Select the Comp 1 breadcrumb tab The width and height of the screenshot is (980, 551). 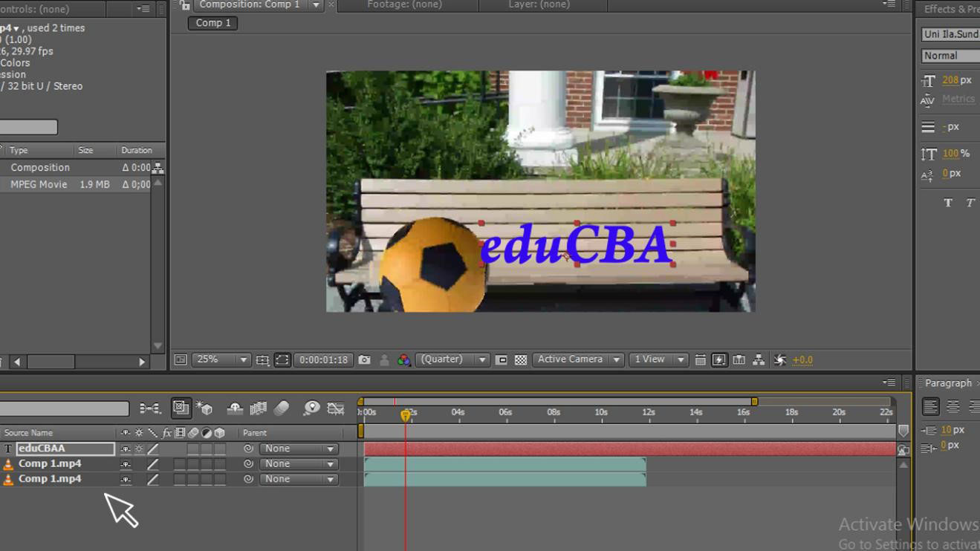click(213, 23)
